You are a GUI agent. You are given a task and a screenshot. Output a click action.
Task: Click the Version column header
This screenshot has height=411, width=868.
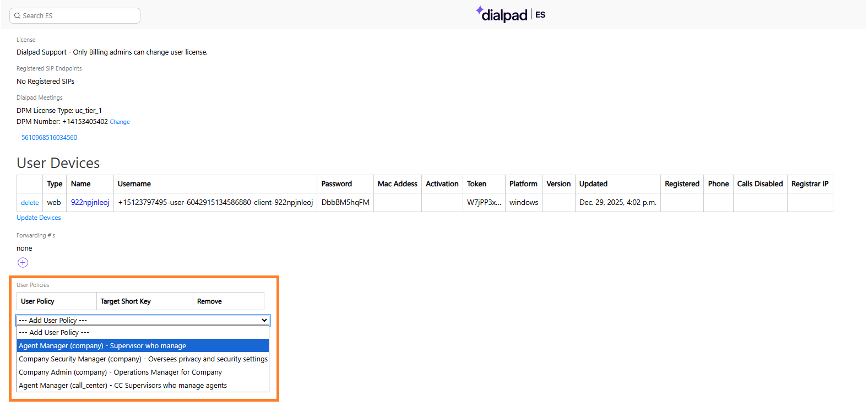[558, 184]
